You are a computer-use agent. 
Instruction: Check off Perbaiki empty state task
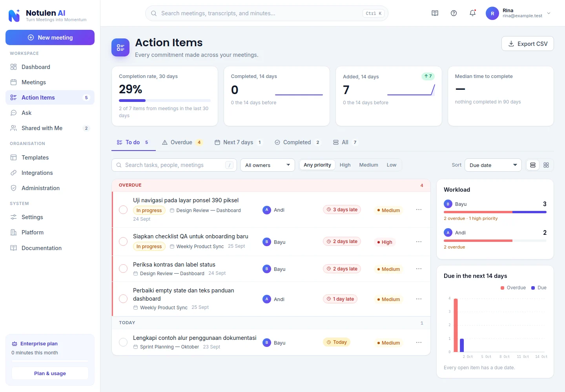pyautogui.click(x=123, y=299)
